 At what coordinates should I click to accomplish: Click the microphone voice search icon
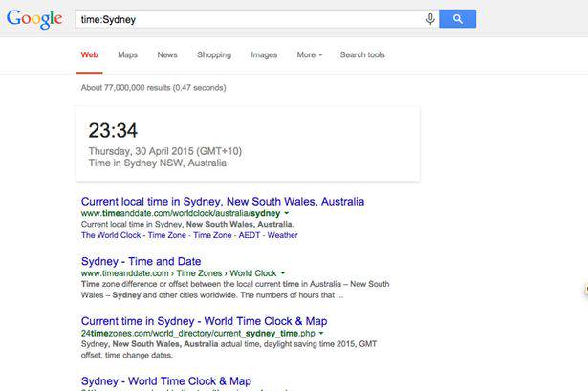pyautogui.click(x=430, y=19)
